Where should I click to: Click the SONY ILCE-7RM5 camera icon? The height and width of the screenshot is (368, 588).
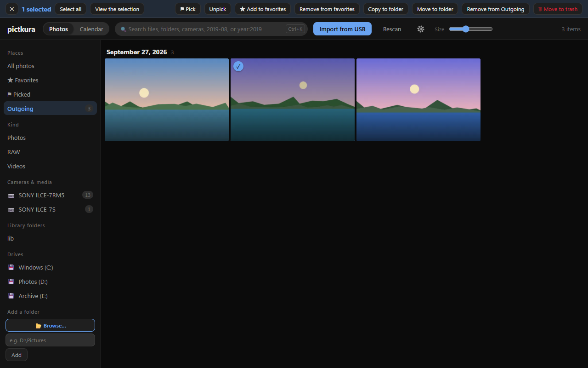click(x=11, y=195)
